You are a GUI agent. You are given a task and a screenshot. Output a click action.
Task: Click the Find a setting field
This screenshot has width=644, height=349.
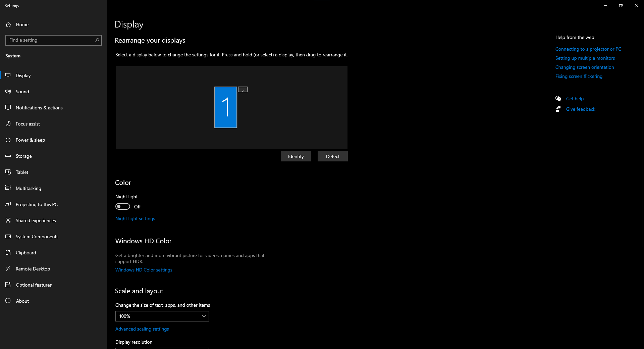point(50,40)
